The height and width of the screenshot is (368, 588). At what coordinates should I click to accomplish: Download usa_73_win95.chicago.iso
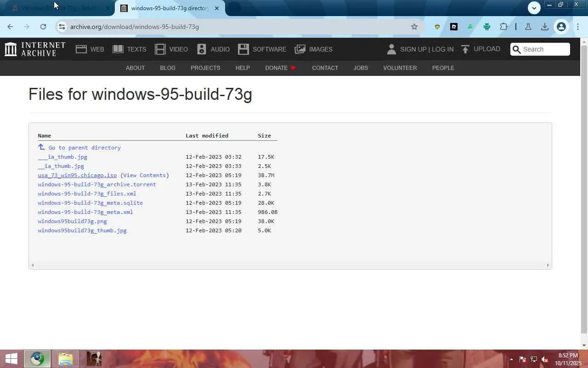pos(77,175)
